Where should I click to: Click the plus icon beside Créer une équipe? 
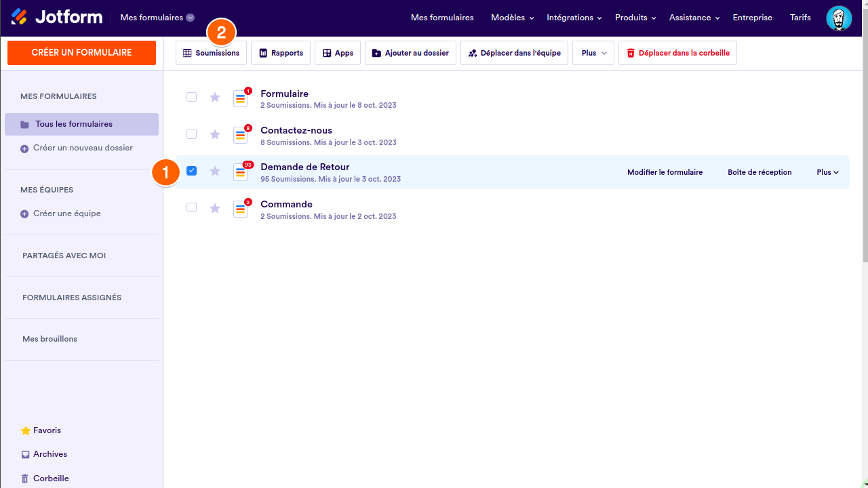(24, 214)
